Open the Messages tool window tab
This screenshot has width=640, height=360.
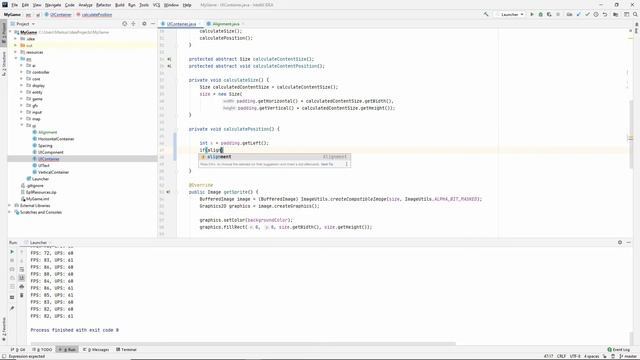96,350
